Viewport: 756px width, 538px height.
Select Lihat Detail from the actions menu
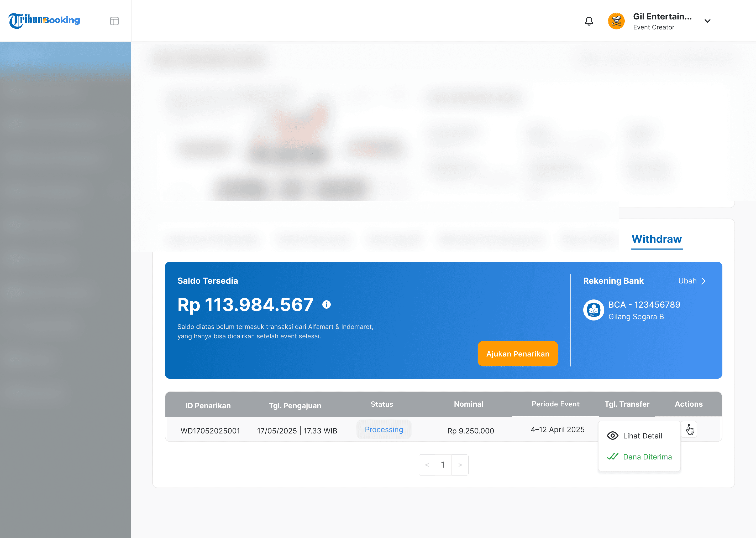pos(634,436)
